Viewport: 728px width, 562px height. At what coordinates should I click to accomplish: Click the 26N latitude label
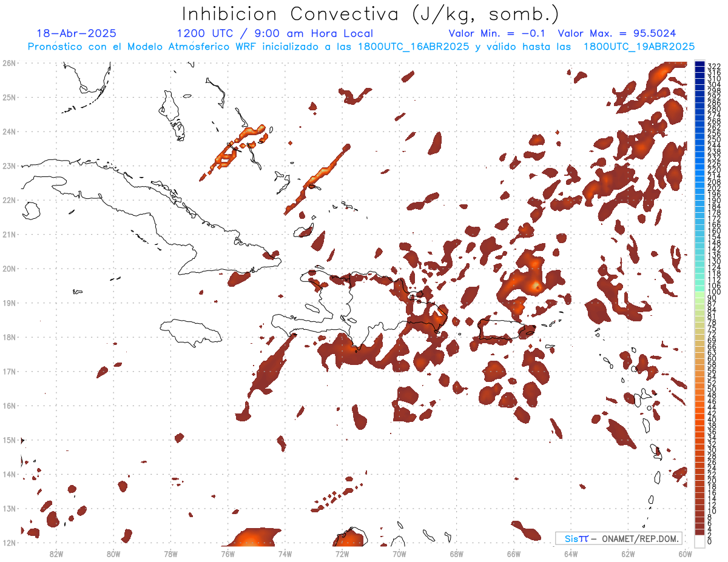(8, 63)
